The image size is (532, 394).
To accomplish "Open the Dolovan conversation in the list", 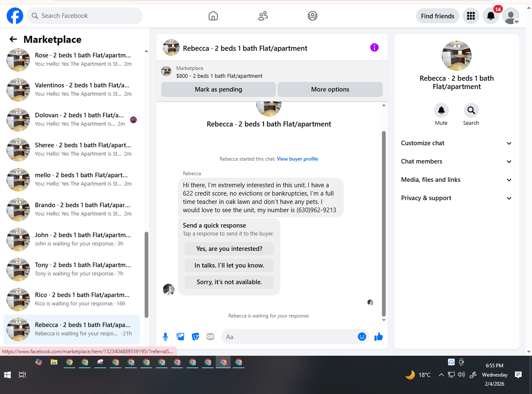I will (x=71, y=120).
